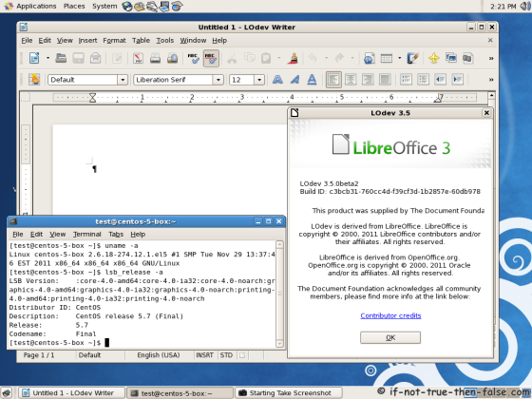Toggle AutoSpellcheck toolbar button
Image resolution: width=532 pixels, height=399 pixels.
click(x=211, y=58)
